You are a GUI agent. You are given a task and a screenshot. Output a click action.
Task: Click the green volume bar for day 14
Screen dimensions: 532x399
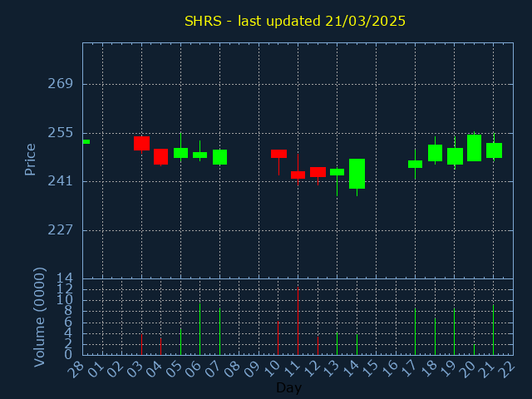(357, 345)
